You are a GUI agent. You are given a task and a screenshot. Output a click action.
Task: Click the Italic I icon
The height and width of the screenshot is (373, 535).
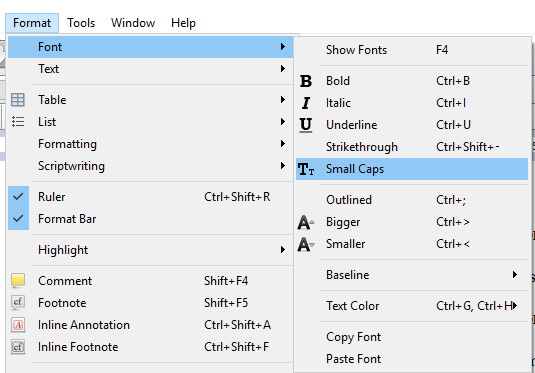[x=306, y=103]
